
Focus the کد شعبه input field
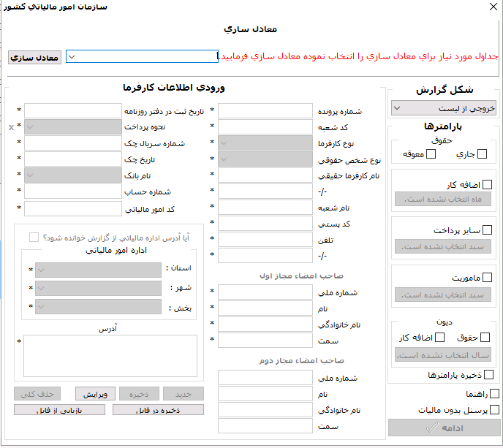(x=265, y=126)
